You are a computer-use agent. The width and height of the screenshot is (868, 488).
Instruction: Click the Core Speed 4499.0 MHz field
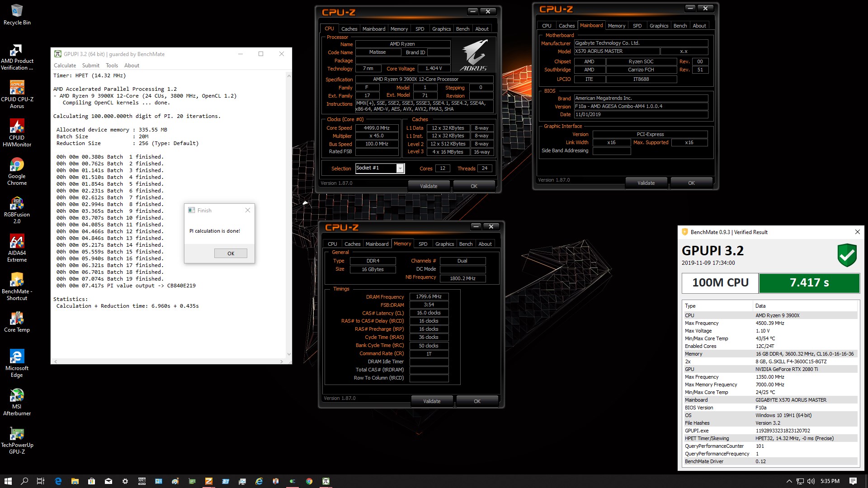click(377, 128)
